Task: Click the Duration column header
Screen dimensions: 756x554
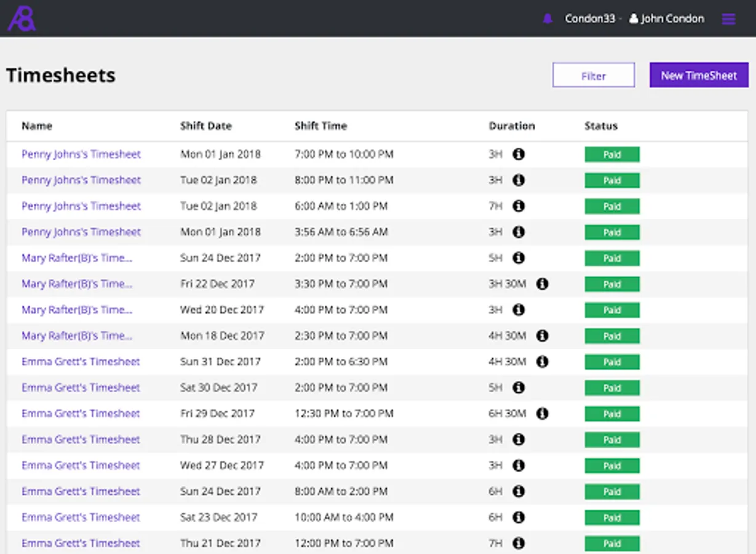Action: coord(511,126)
